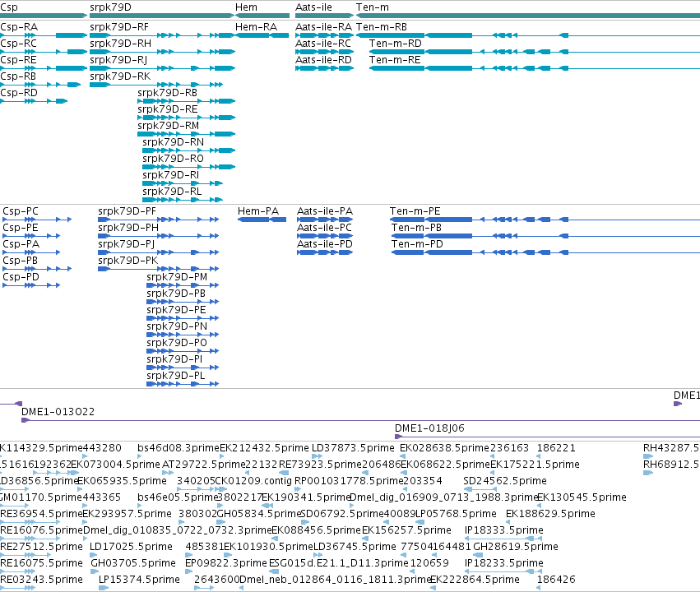Select the srpk79D-RM transcript label
The height and width of the screenshot is (592, 700).
(x=169, y=127)
